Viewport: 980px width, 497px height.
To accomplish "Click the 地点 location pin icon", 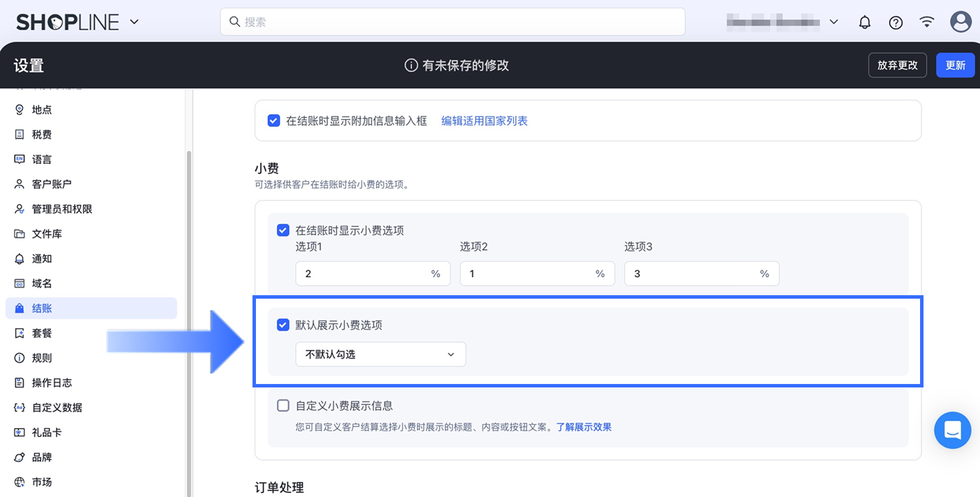I will click(20, 110).
